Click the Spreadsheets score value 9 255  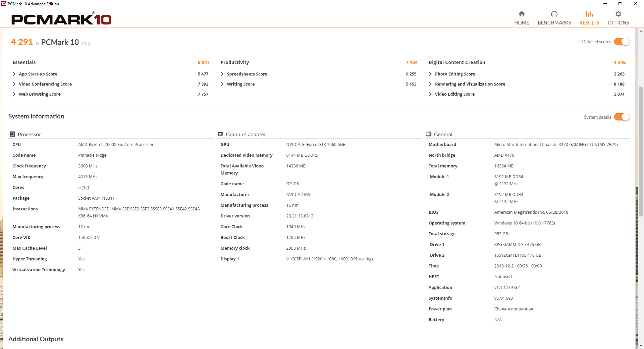pyautogui.click(x=411, y=74)
